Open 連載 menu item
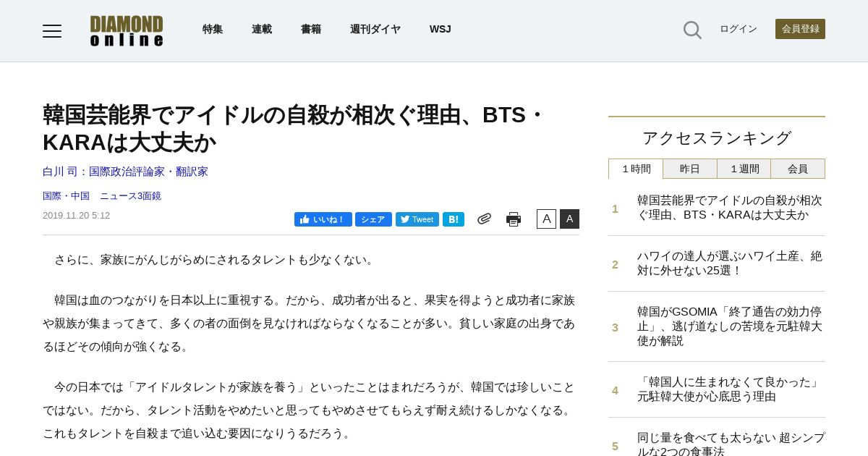 pyautogui.click(x=262, y=29)
